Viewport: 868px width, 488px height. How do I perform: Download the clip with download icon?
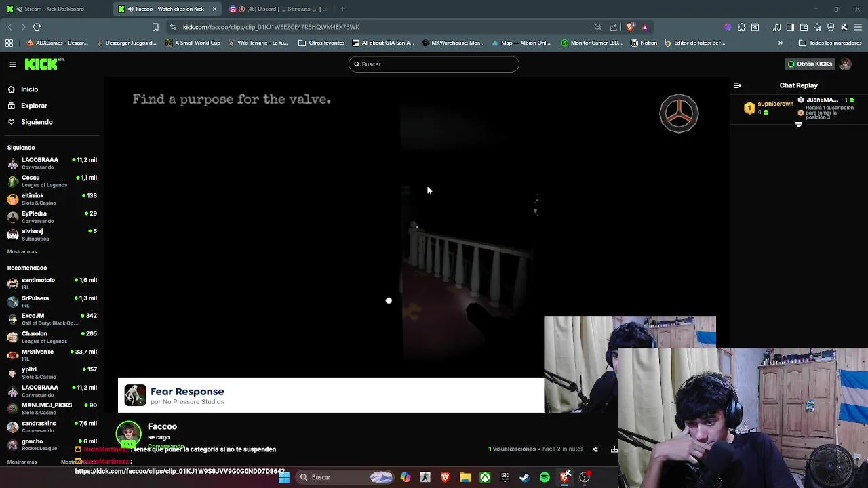(614, 449)
